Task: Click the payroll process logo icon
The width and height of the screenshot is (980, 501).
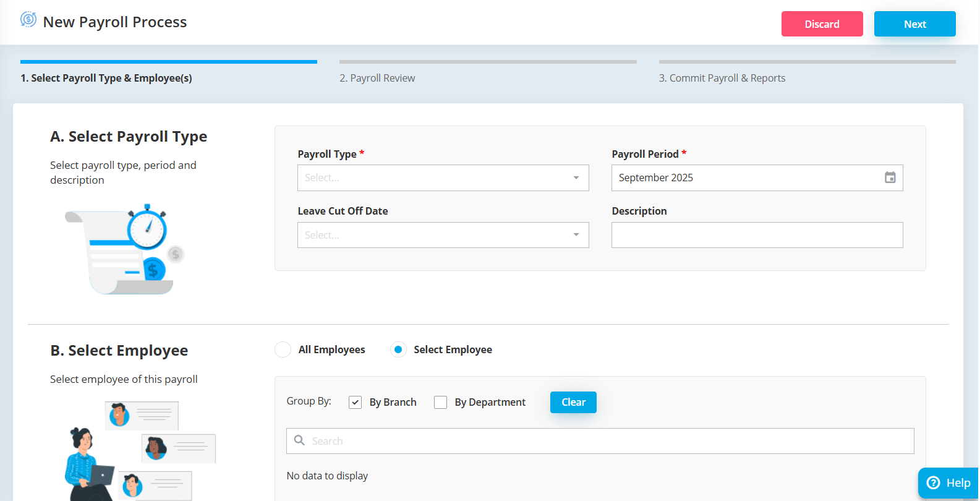Action: (28, 20)
